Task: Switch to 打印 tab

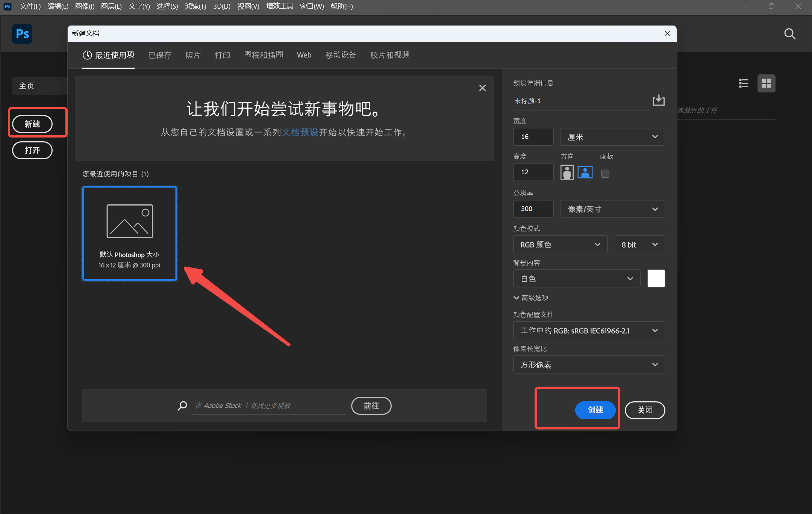Action: [x=223, y=55]
